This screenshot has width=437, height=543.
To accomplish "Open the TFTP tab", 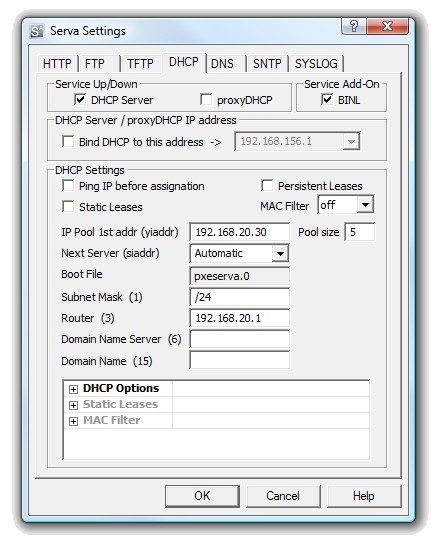I will click(x=140, y=64).
